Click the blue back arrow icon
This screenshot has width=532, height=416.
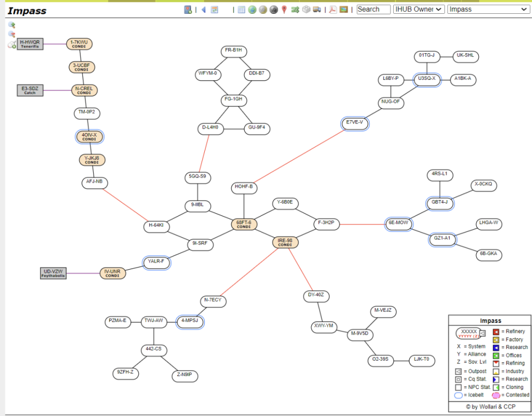(203, 10)
